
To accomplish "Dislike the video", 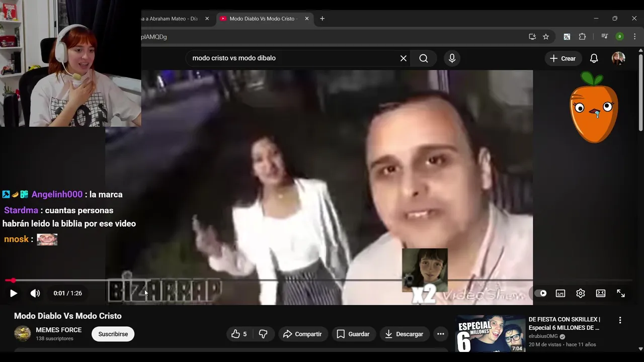I will tap(263, 334).
